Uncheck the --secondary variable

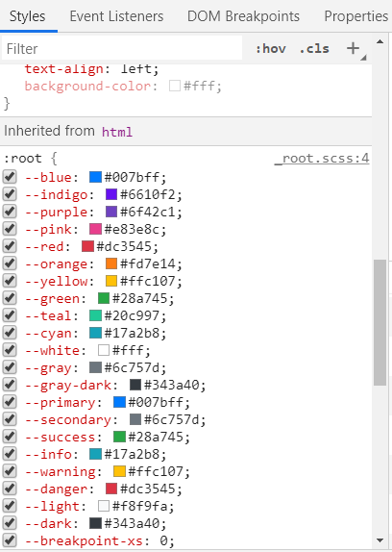[x=10, y=419]
